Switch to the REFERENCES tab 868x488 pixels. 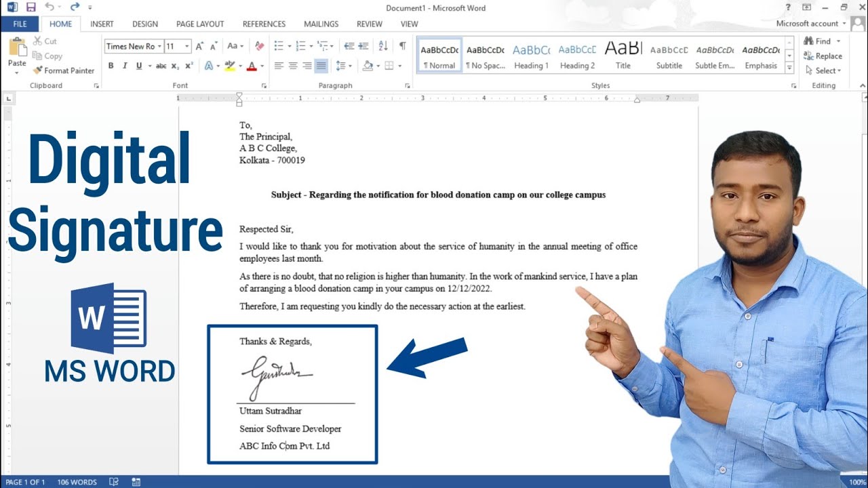coord(264,24)
